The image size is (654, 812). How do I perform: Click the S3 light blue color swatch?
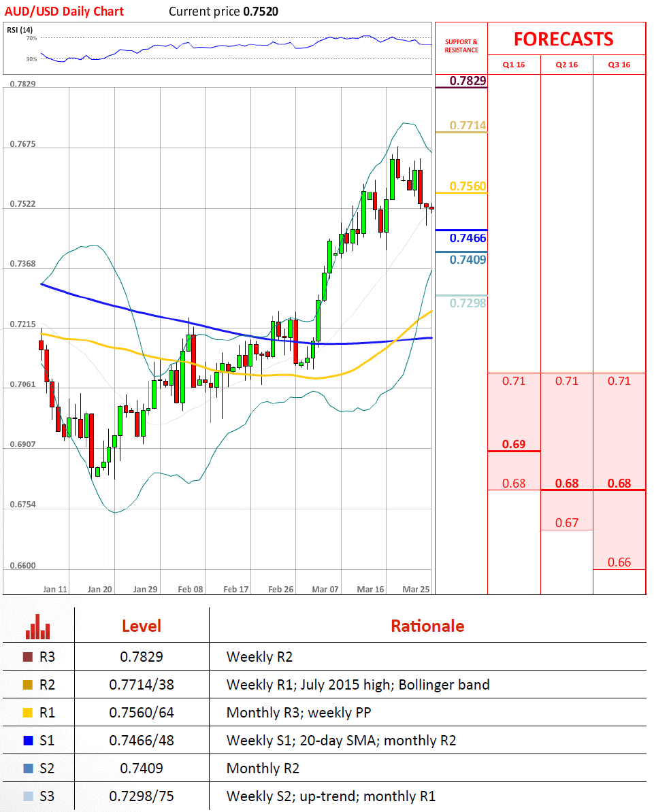(x=28, y=796)
